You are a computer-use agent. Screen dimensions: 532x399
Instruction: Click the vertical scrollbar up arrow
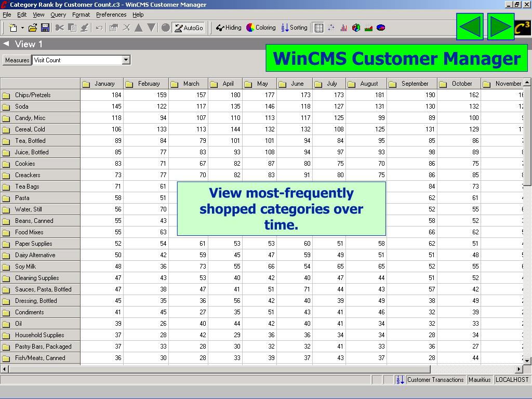tap(527, 82)
